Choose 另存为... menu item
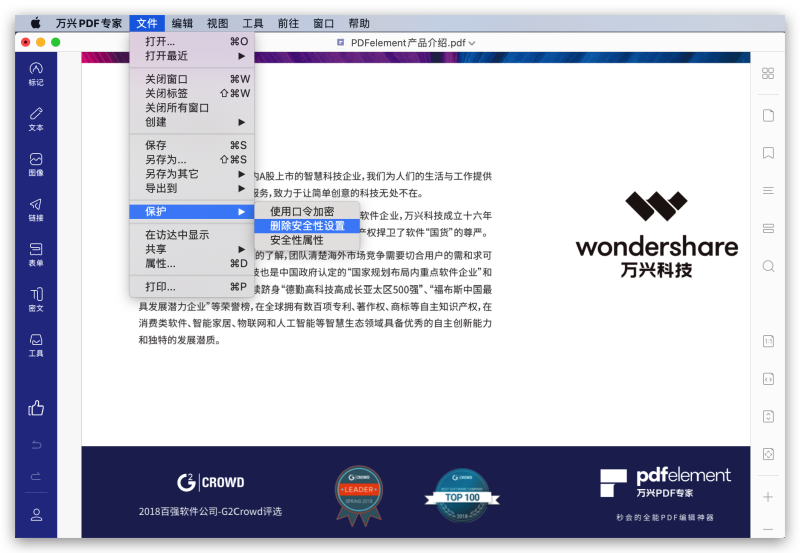Screen dimensions: 800x553 (x=192, y=160)
